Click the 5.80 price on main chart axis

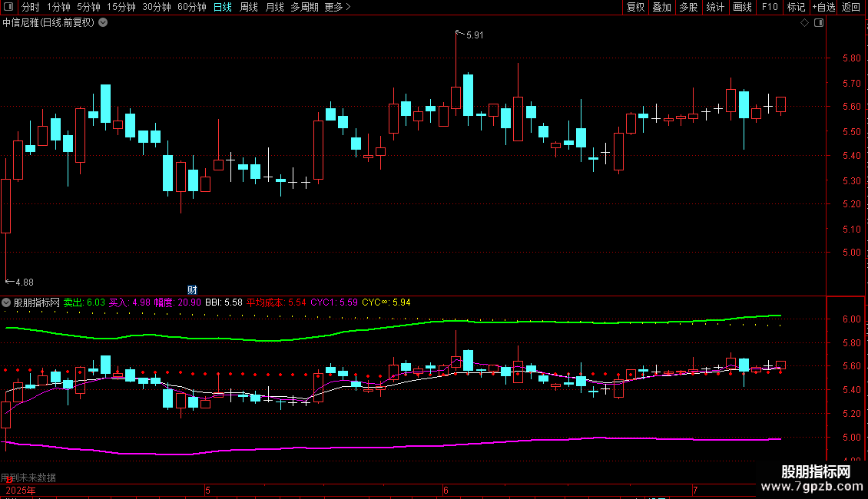click(851, 58)
